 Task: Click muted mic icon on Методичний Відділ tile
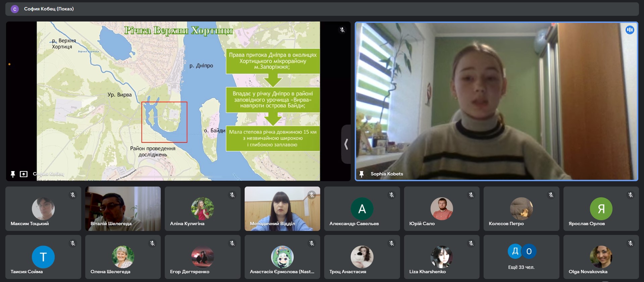(x=312, y=195)
